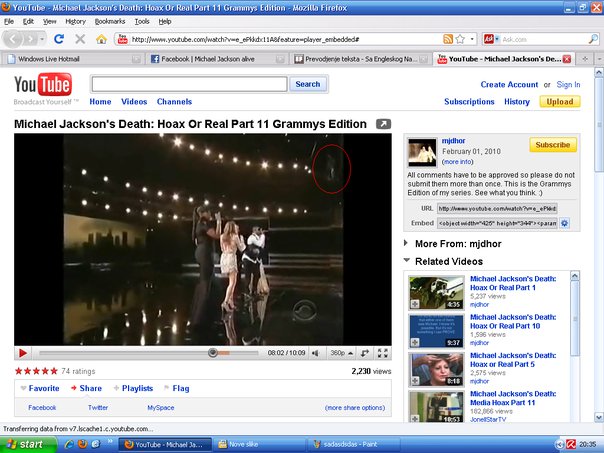Open the Edit menu
This screenshot has width=604, height=453.
(x=28, y=22)
